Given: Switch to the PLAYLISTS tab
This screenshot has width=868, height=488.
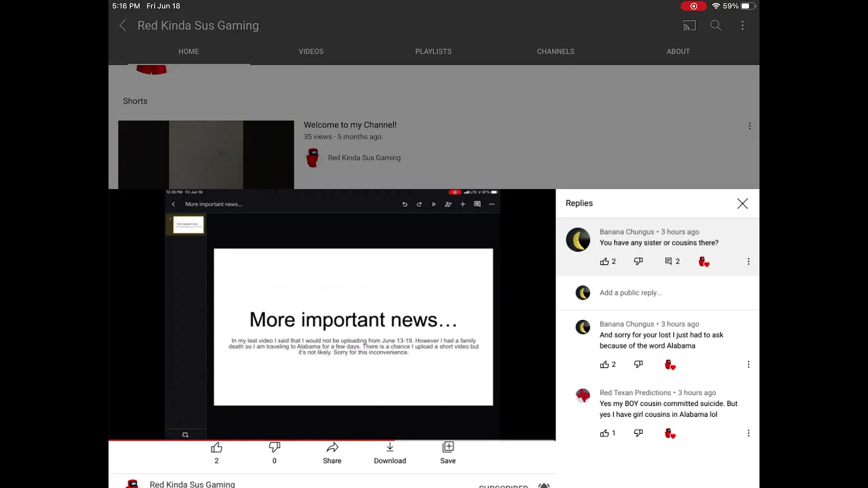Looking at the screenshot, I should [x=433, y=52].
